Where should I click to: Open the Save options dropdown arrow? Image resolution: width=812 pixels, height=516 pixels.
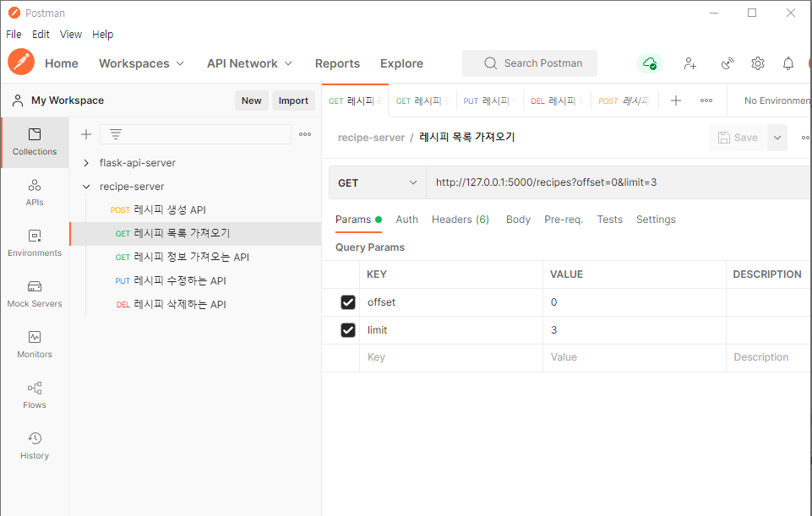(x=777, y=138)
